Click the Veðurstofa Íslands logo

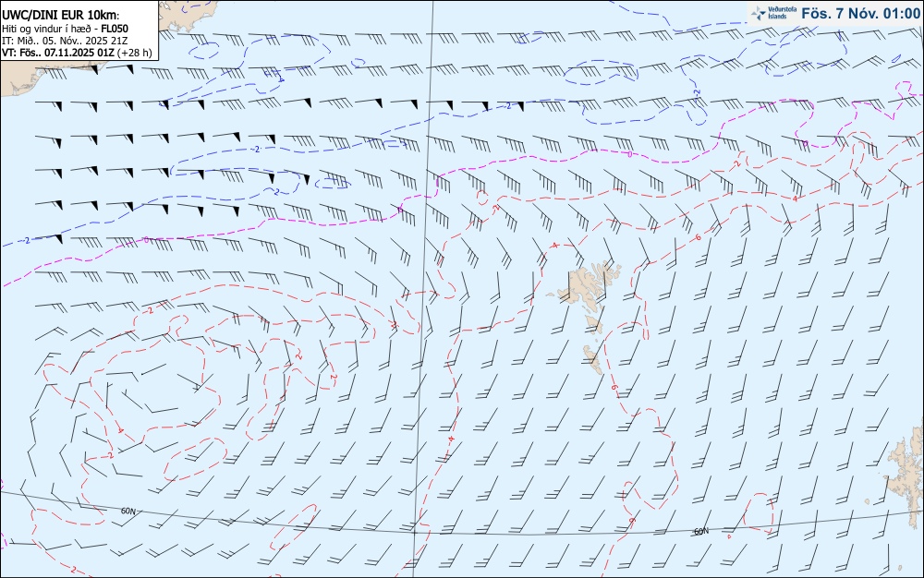click(x=775, y=13)
